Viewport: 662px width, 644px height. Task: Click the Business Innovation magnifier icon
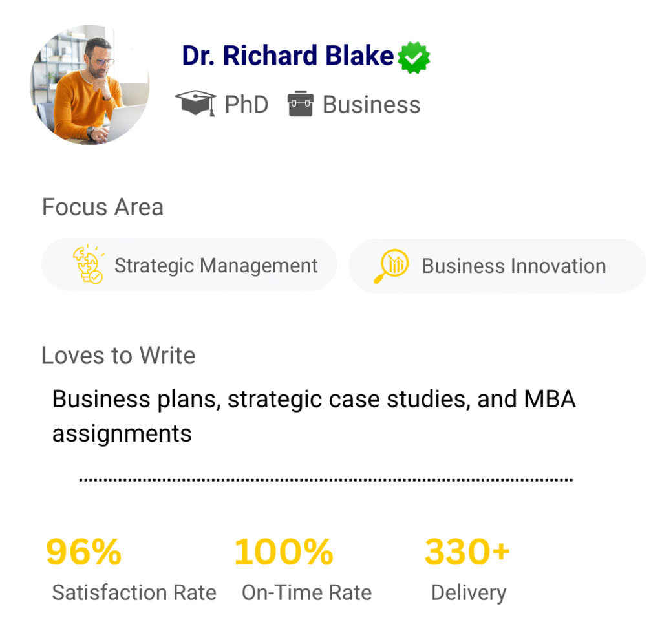click(x=391, y=266)
